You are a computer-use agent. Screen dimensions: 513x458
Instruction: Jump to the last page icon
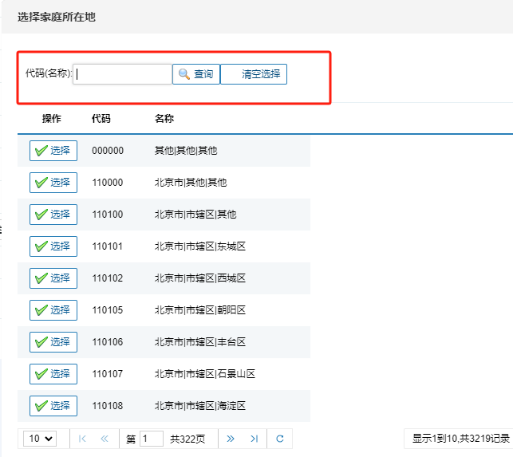pos(254,438)
